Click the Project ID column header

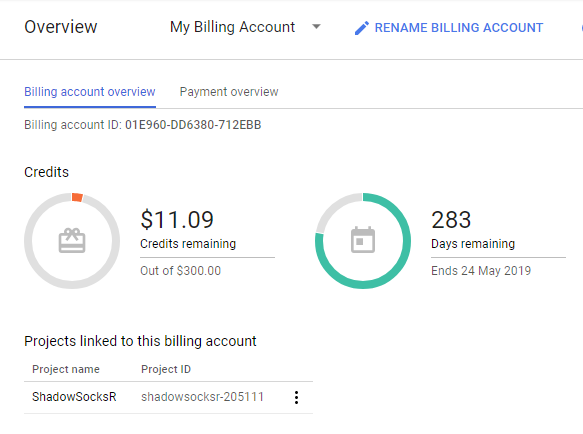coord(166,369)
